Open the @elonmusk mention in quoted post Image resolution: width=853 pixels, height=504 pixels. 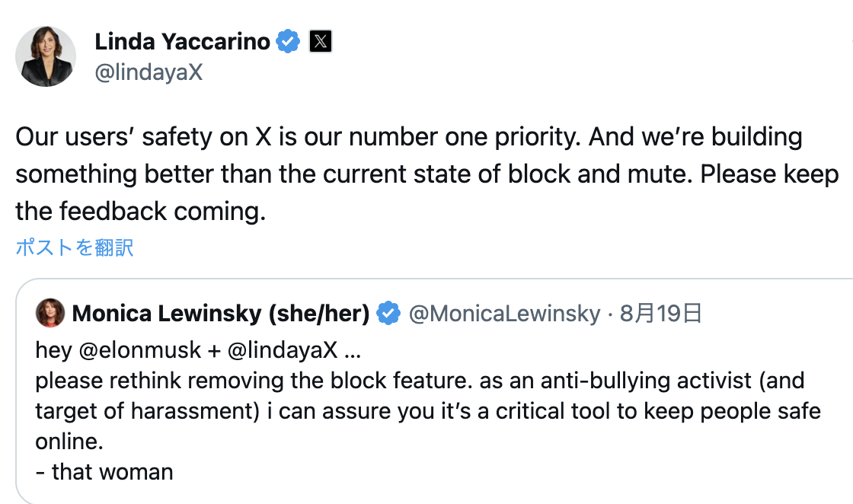coord(140,350)
